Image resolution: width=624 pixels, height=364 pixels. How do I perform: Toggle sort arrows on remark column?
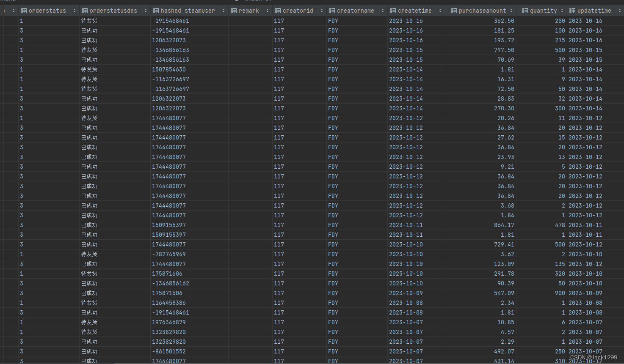(x=268, y=11)
